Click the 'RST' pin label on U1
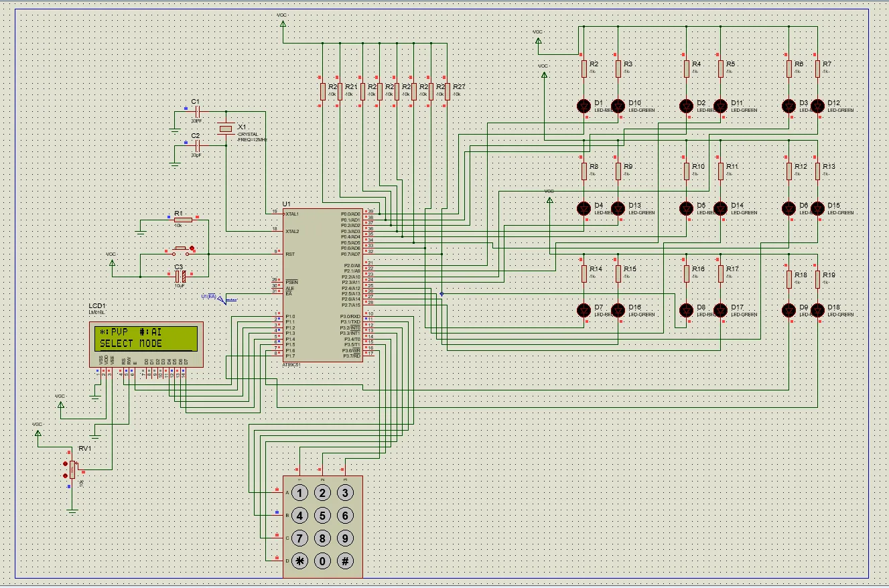 click(x=289, y=254)
